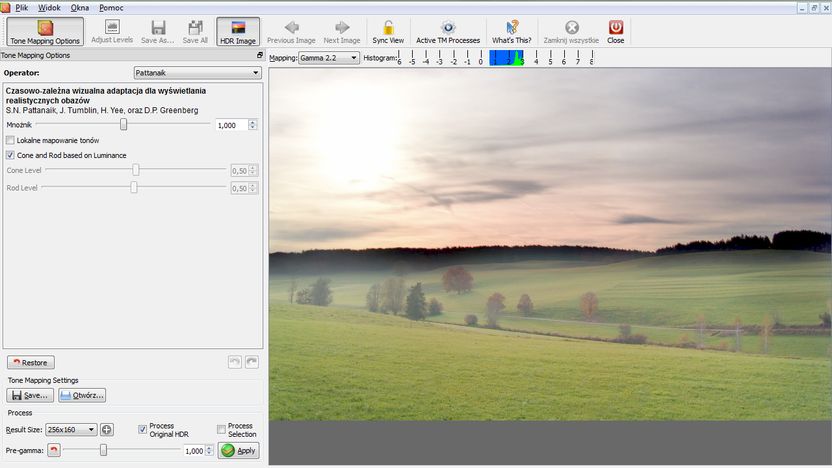Click the Save All toolbar icon
This screenshot has width=832, height=468.
pos(195,31)
